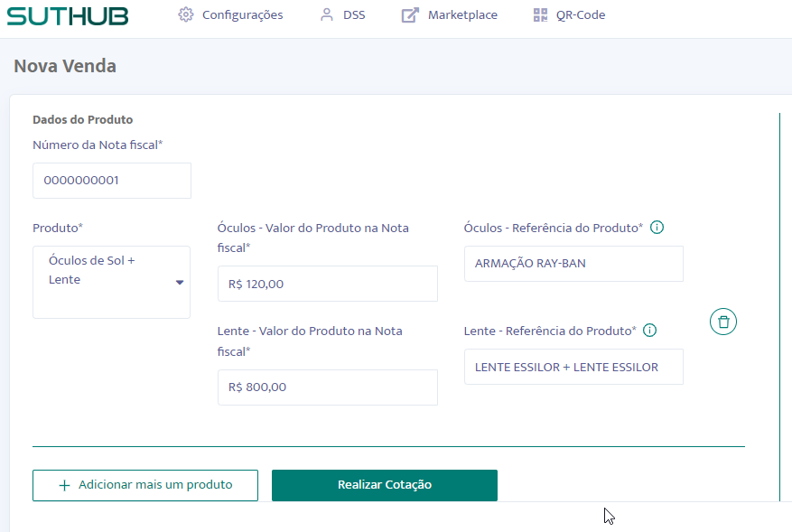Show info for Lente Referência do Produto
Screen dimensions: 792x532
coord(650,331)
